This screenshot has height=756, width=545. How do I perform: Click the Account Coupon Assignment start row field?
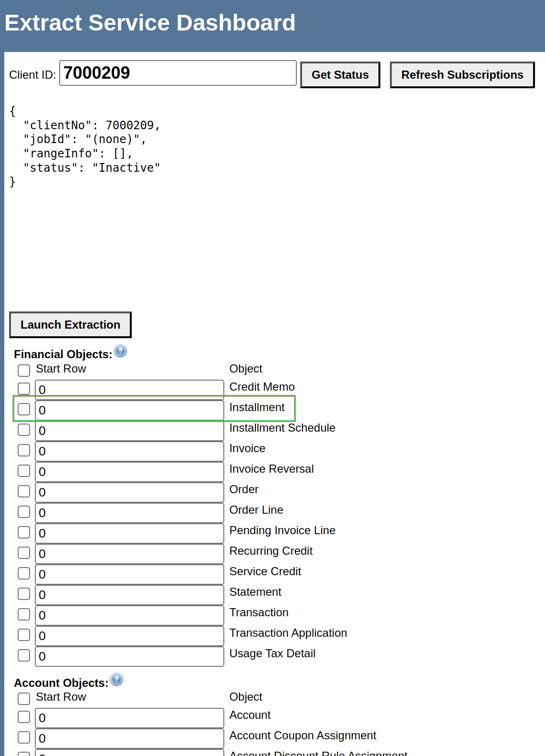129,738
